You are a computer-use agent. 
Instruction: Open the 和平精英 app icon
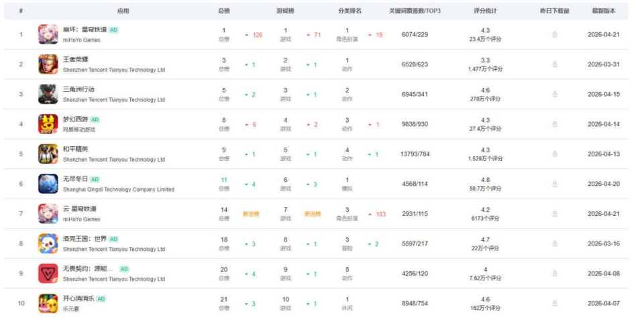pyautogui.click(x=48, y=154)
